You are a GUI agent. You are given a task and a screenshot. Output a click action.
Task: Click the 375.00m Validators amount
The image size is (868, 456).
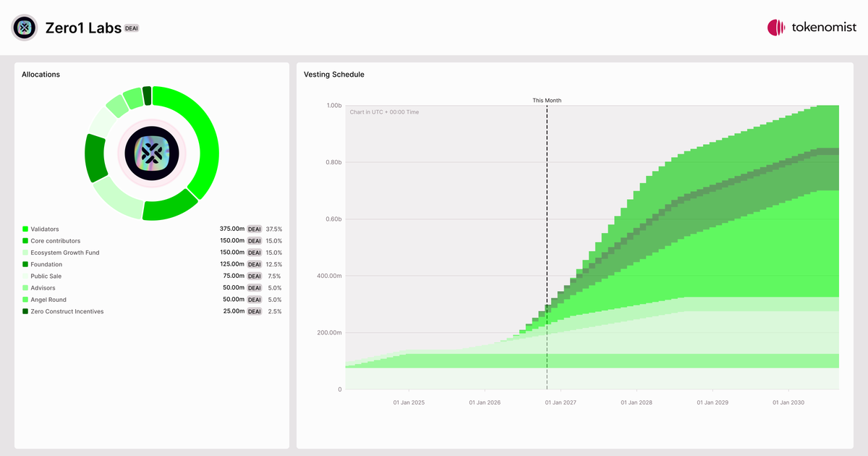(232, 229)
